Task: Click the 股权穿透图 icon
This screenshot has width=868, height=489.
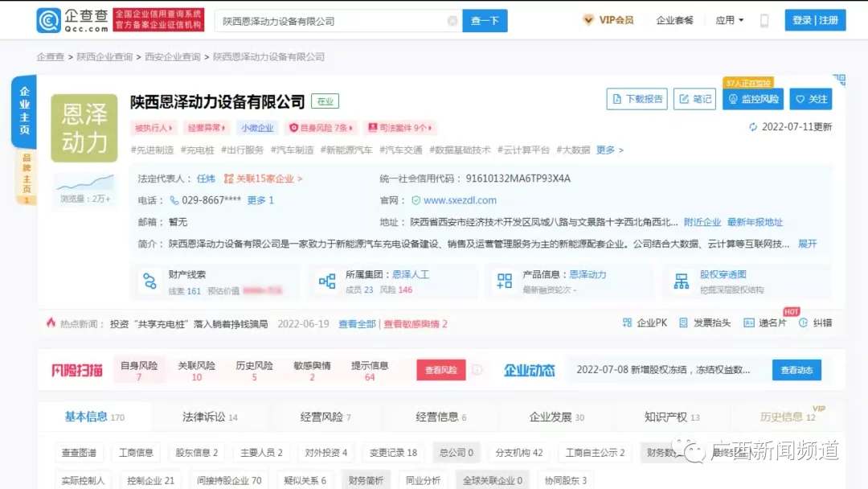Action: coord(682,281)
